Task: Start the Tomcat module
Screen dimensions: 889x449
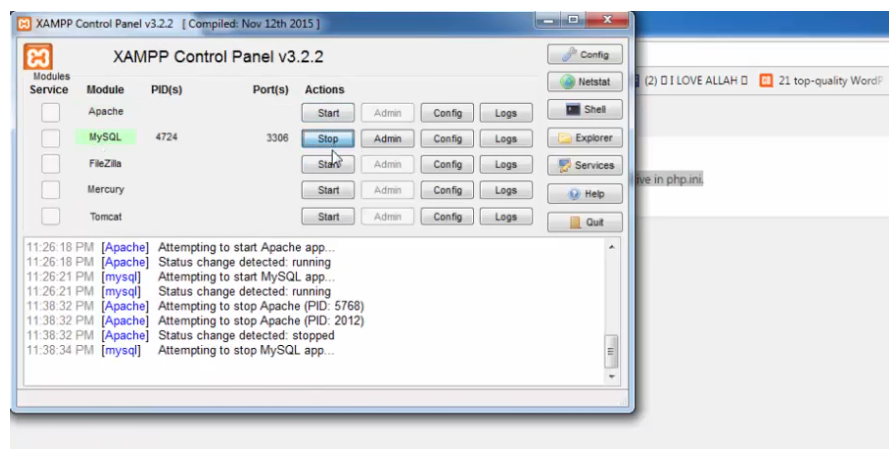Action: click(x=328, y=217)
